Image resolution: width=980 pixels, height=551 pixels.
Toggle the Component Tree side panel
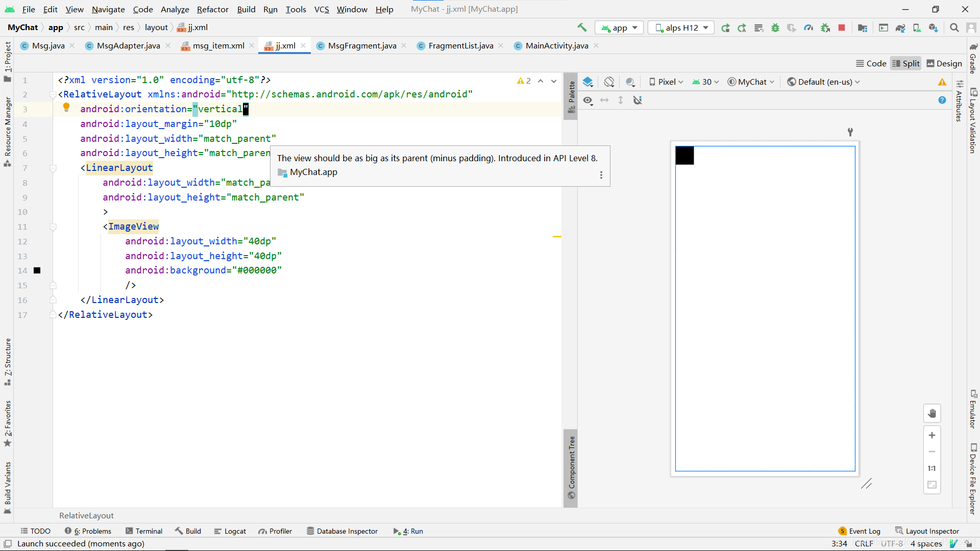point(572,467)
